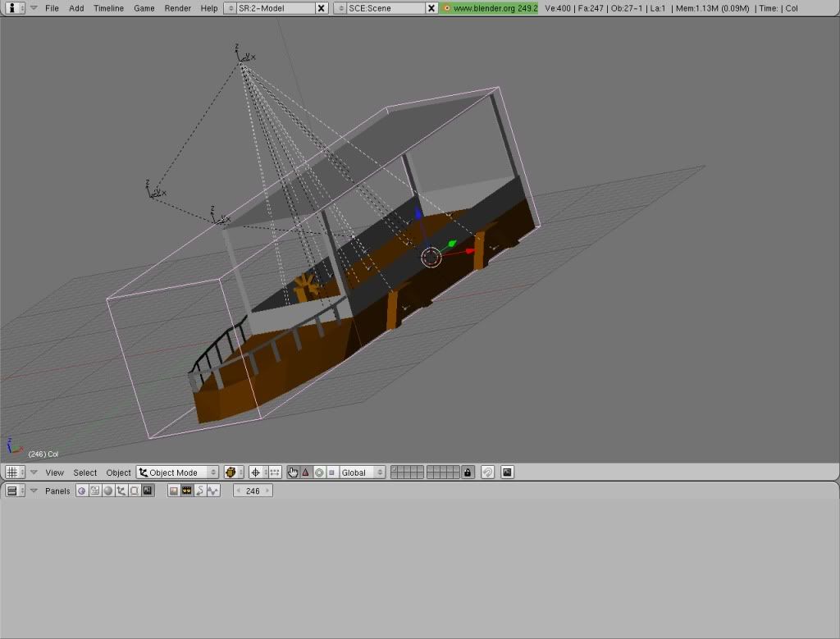Open the Logic context in buttons panel
Screen dimensions: 840x639
click(x=81, y=491)
